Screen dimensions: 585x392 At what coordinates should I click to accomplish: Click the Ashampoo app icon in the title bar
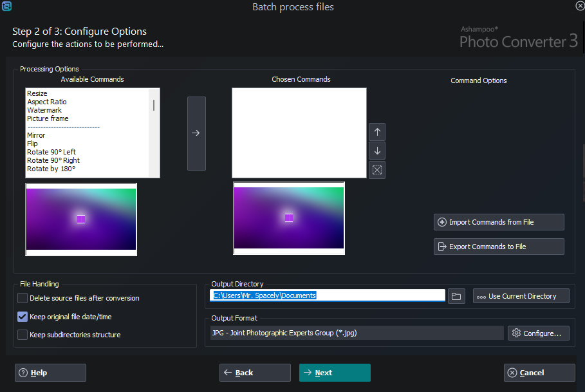(6, 6)
